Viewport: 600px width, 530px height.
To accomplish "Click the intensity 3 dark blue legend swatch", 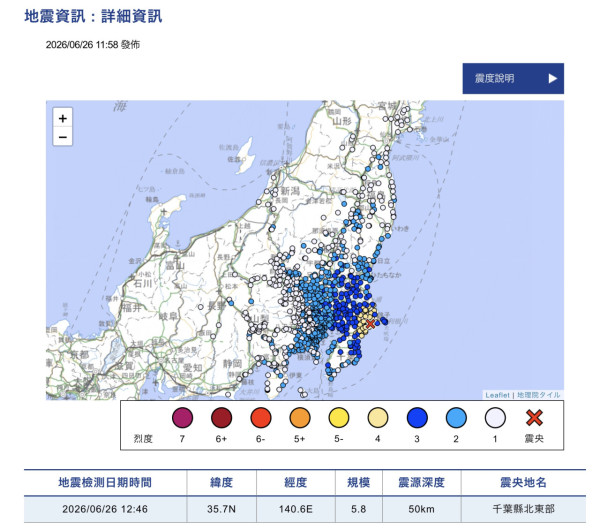I will (x=417, y=417).
